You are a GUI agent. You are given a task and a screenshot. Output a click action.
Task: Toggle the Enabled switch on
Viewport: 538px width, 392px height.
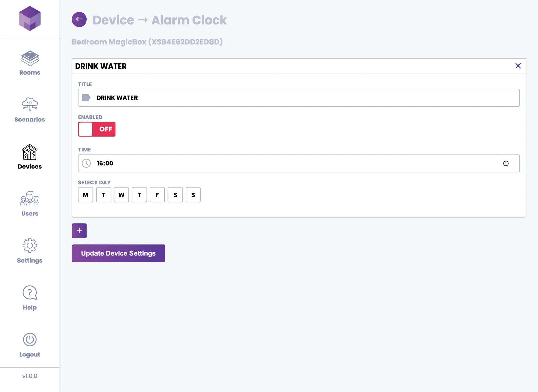point(97,129)
